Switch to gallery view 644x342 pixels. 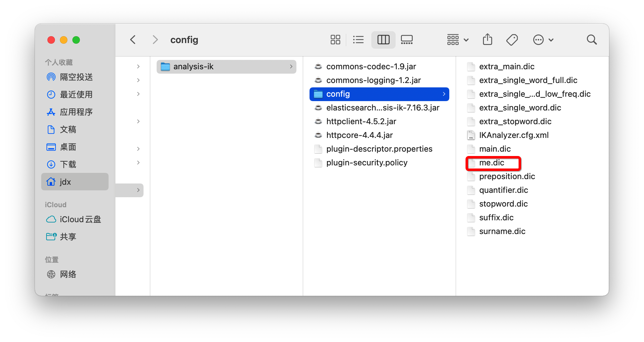click(407, 40)
